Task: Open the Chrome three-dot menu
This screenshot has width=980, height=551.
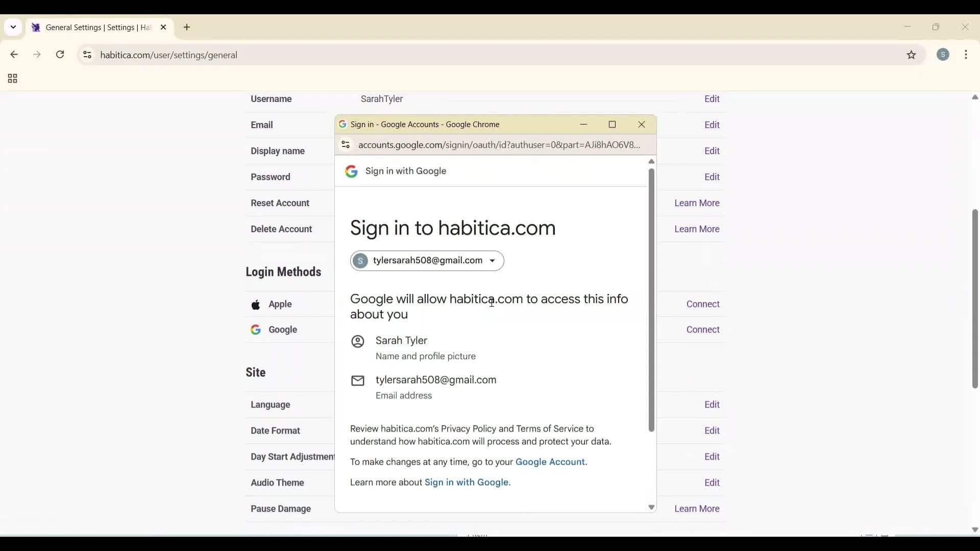Action: [x=967, y=55]
